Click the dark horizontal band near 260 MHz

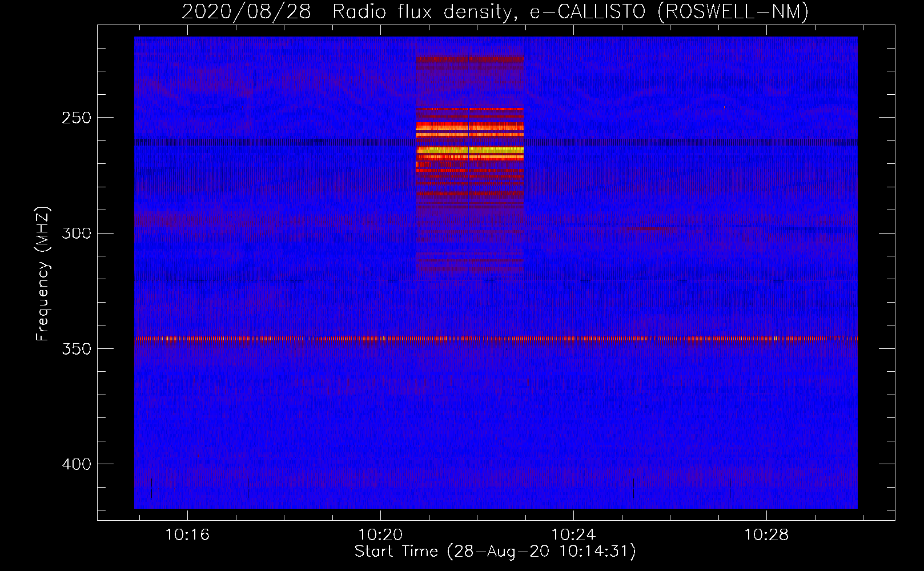point(496,142)
